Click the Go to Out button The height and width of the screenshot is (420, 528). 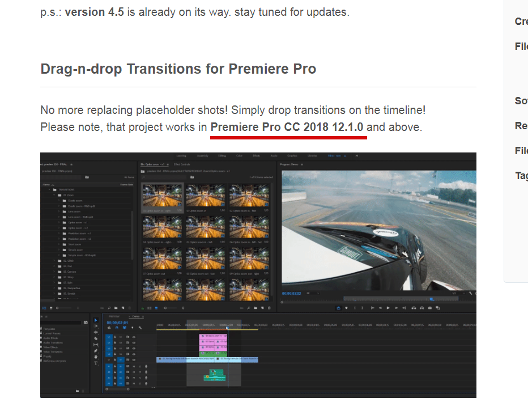tap(404, 308)
